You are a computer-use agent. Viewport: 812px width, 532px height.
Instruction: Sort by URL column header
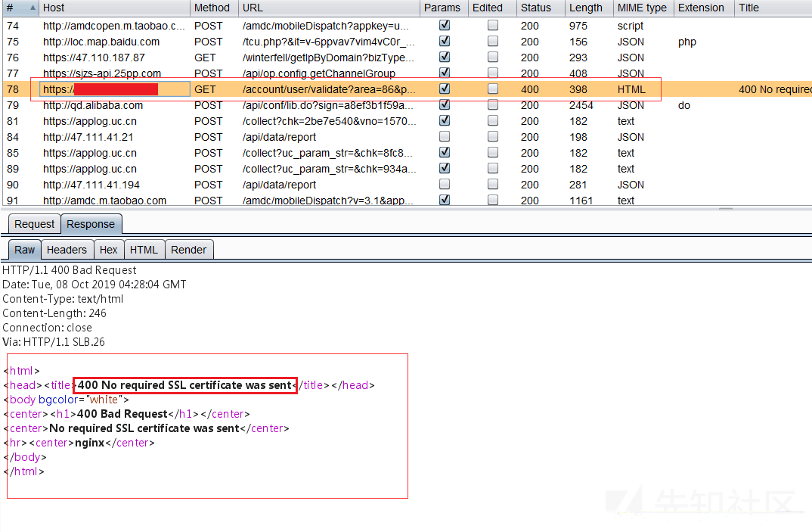tap(329, 8)
